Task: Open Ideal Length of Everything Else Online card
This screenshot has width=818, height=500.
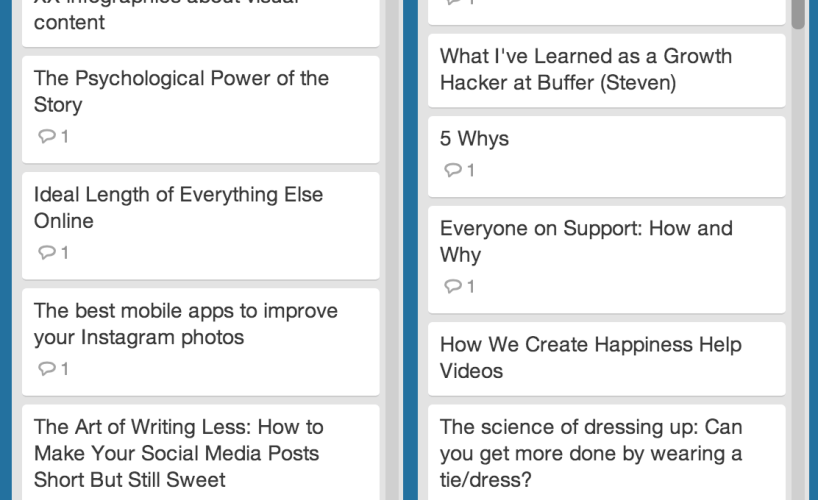Action: pos(201,226)
